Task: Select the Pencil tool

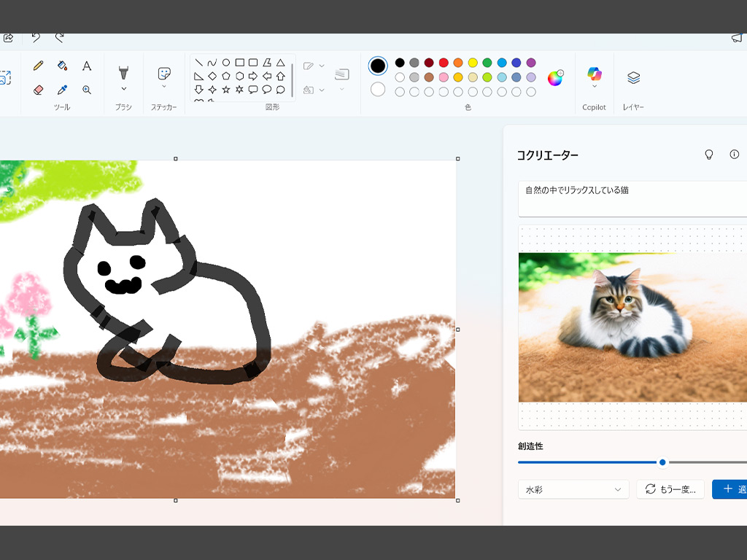Action: point(39,66)
